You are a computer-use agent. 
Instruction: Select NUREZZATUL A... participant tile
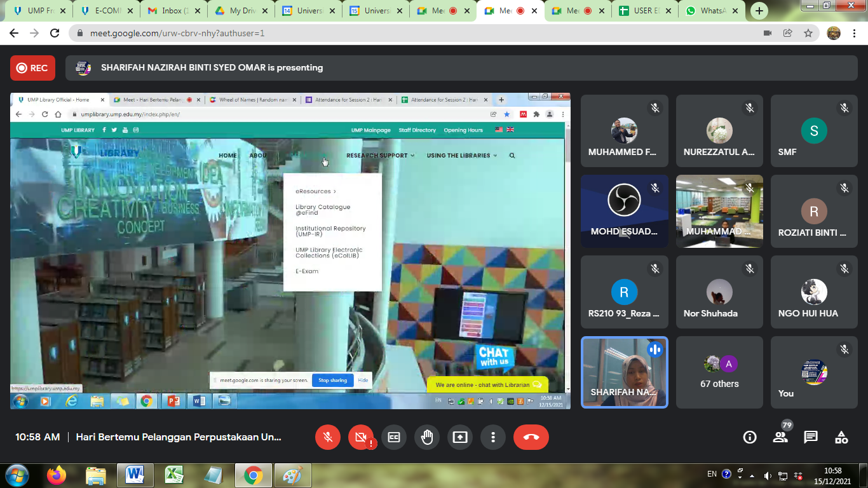click(x=719, y=131)
